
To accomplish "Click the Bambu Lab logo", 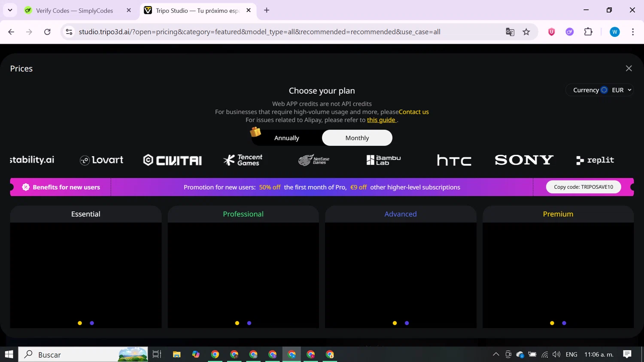I will click(x=383, y=160).
